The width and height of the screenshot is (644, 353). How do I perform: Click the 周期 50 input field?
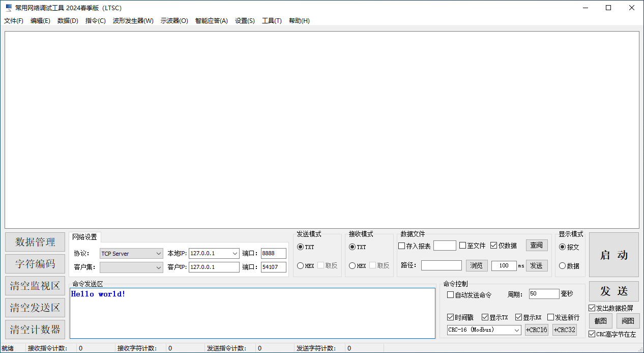544,294
